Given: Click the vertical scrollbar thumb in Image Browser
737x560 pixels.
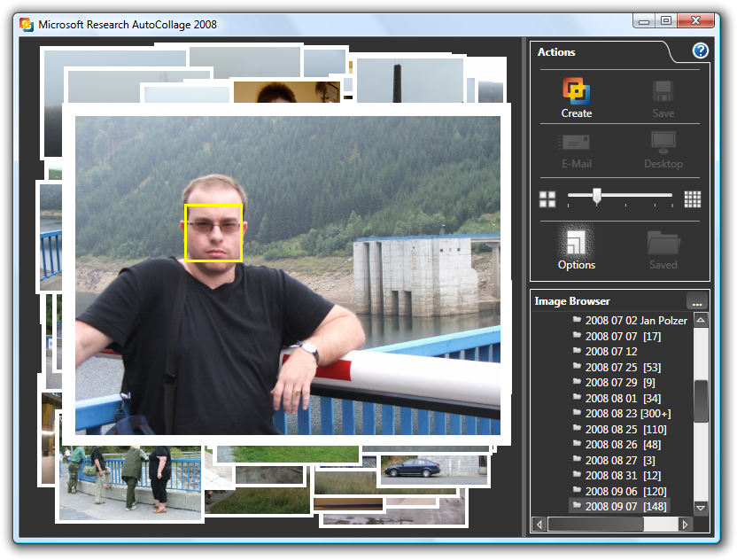Looking at the screenshot, I should tap(701, 401).
